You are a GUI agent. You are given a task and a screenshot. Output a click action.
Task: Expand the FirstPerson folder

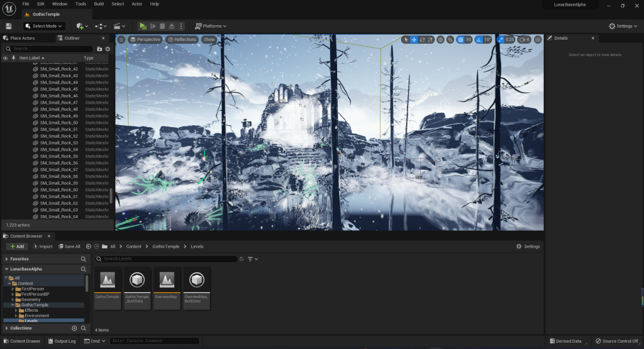coord(13,289)
